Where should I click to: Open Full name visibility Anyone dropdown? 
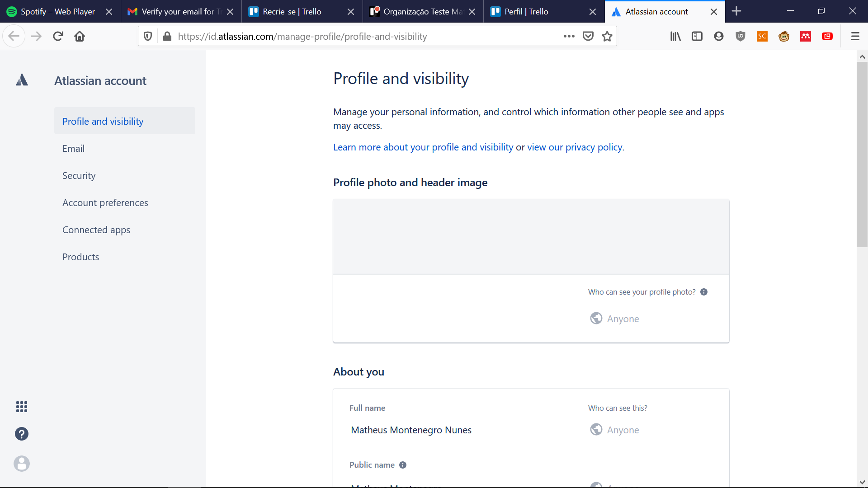614,430
